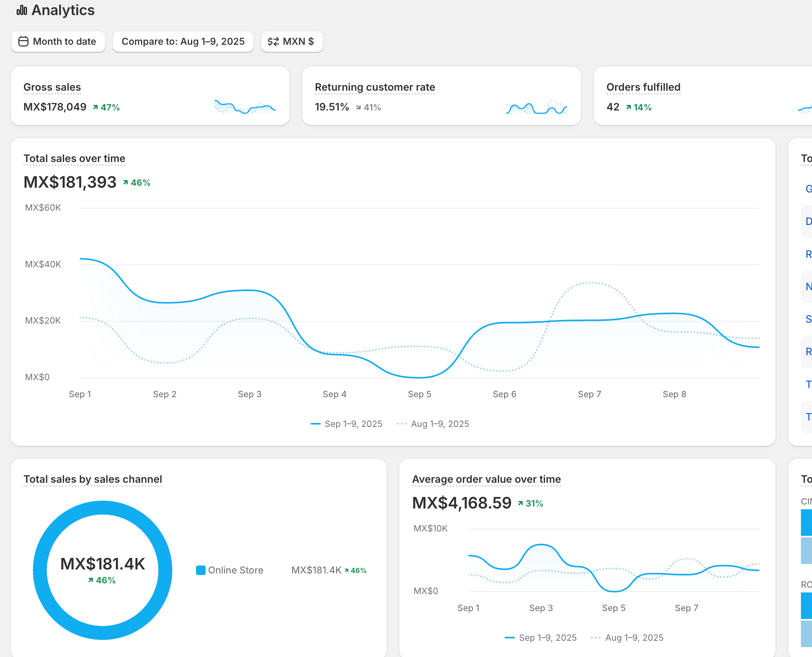Toggle Aug 1–9 legend in average order chart
The width and height of the screenshot is (812, 657).
pyautogui.click(x=627, y=638)
